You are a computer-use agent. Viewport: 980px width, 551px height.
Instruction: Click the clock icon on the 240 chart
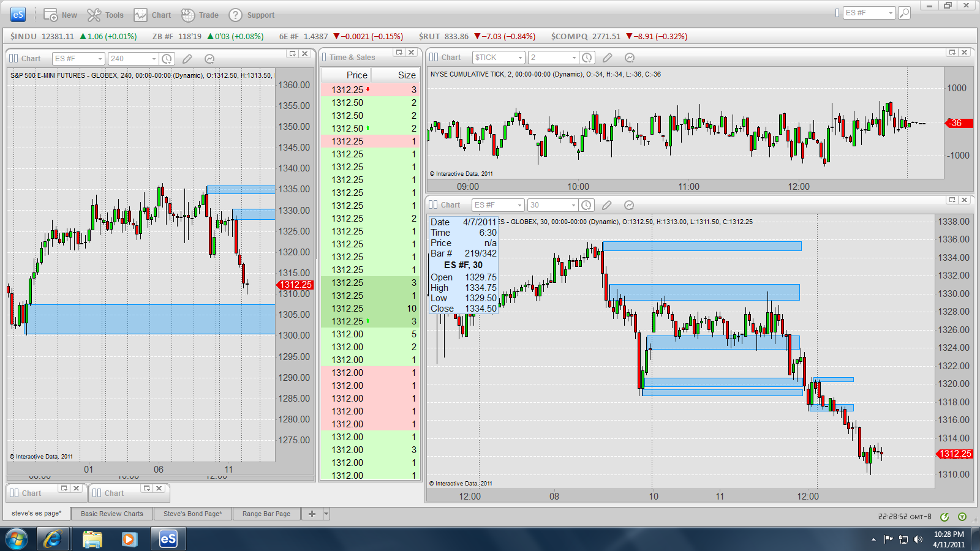coord(167,59)
